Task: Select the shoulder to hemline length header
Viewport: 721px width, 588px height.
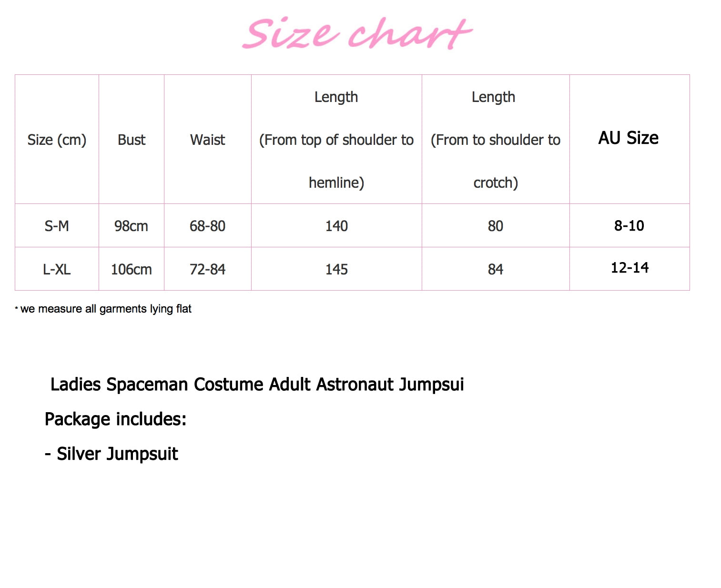Action: (x=336, y=140)
